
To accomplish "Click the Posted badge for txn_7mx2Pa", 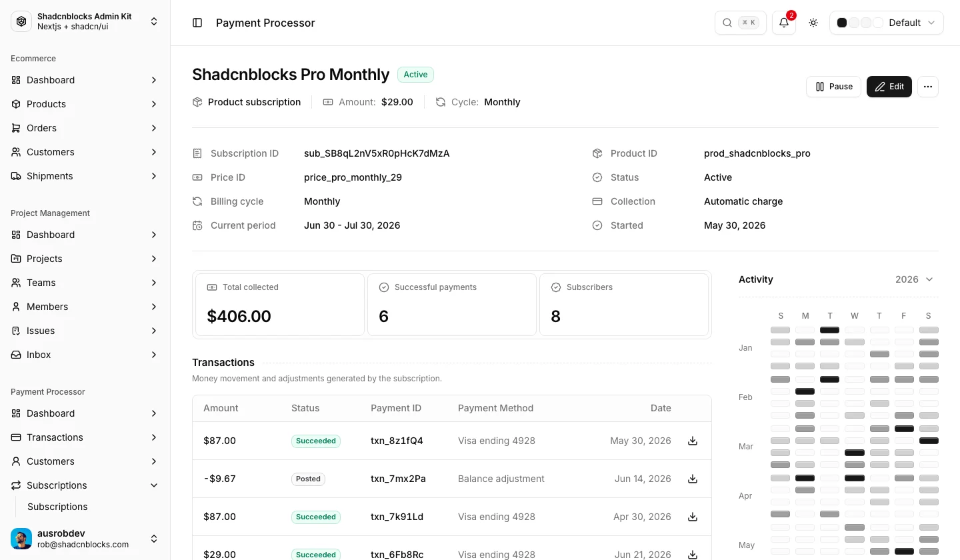I will pos(308,479).
